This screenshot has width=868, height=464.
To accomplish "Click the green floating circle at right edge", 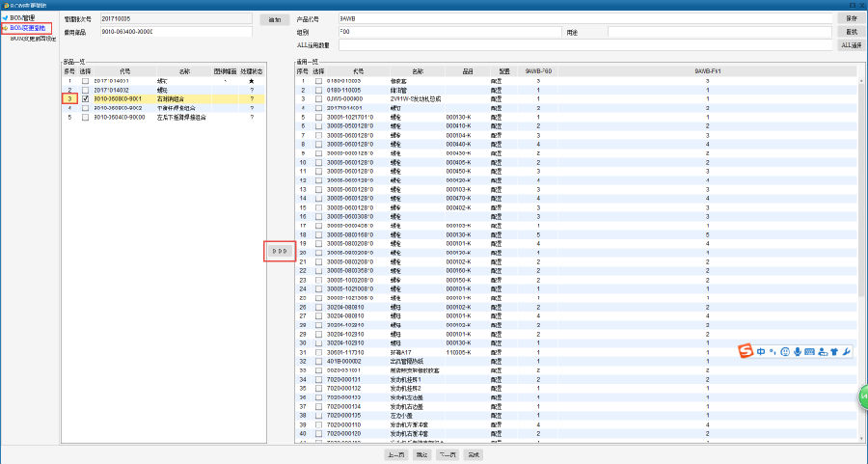I will coord(862,396).
